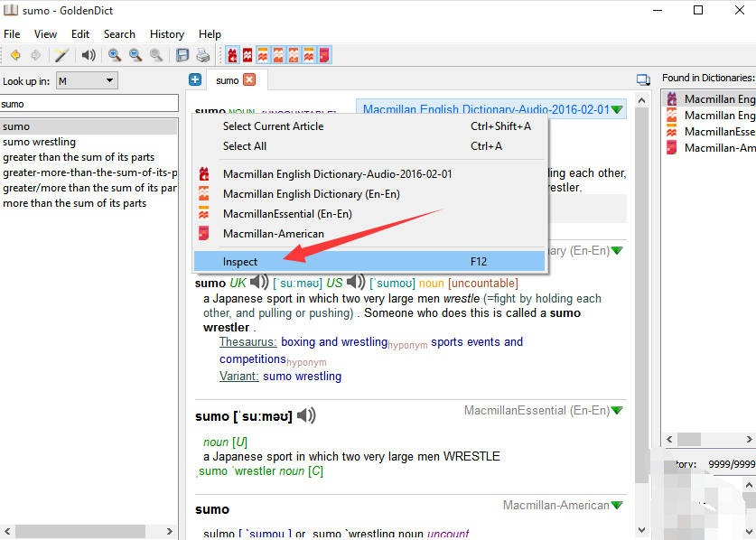Zoom out with the minus magnifier

tap(135, 55)
